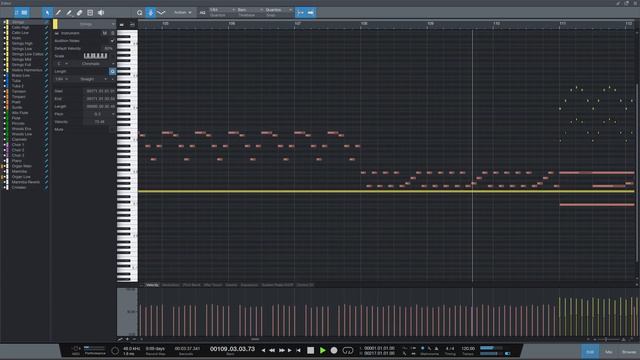Image resolution: width=640 pixels, height=360 pixels.
Task: Toggle the editor checkmark for Cello High
Action: (46, 27)
